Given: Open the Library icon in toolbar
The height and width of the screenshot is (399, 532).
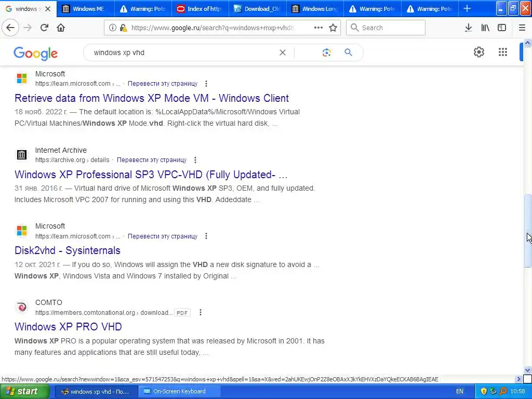Looking at the screenshot, I should coord(485,28).
